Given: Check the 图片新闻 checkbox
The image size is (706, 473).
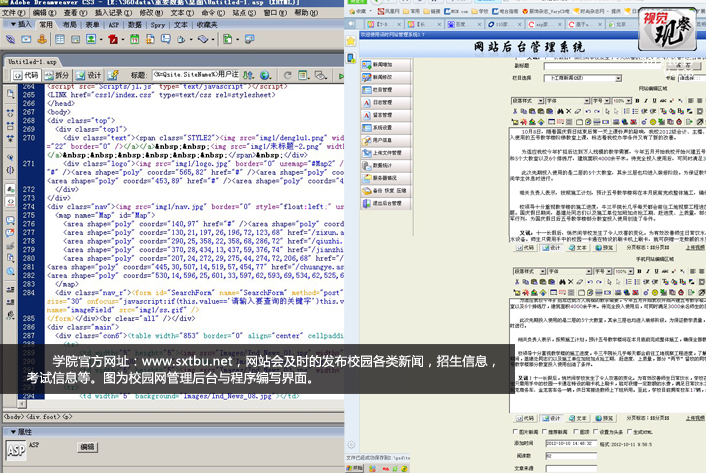Looking at the screenshot, I should [x=515, y=432].
